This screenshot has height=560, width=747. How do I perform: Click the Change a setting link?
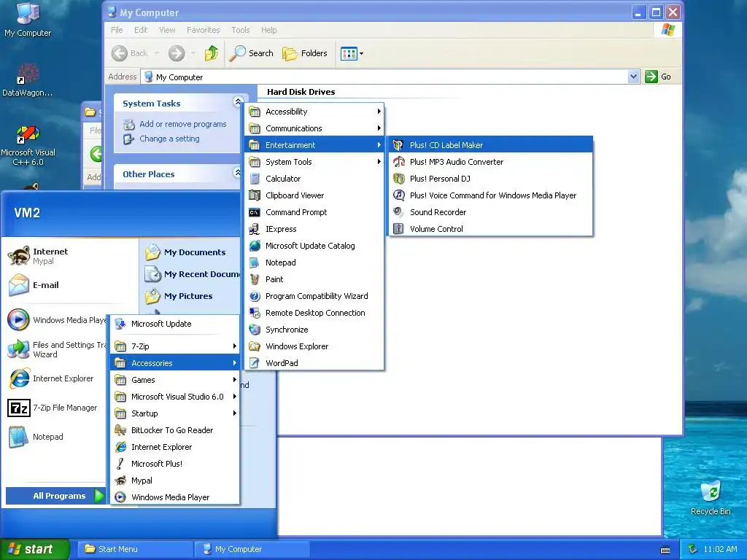(169, 139)
